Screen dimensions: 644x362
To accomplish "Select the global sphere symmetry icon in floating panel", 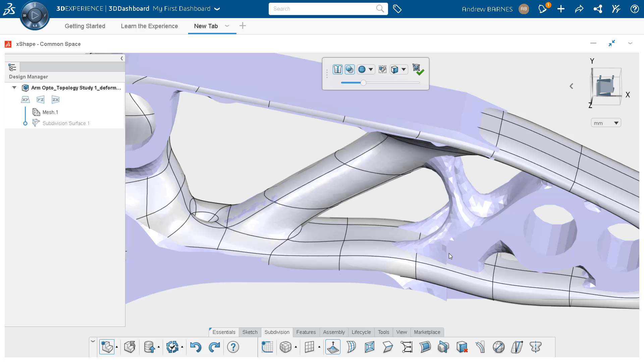I will [362, 69].
